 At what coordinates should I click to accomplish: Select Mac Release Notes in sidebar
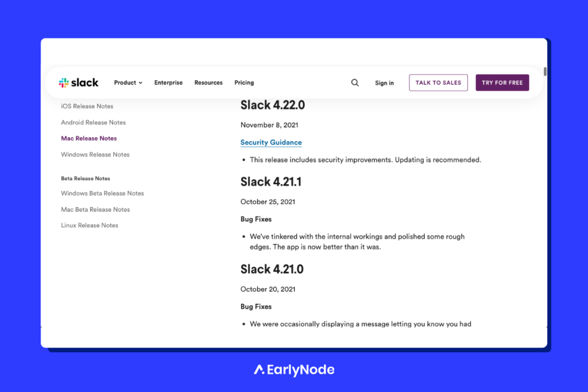point(89,138)
